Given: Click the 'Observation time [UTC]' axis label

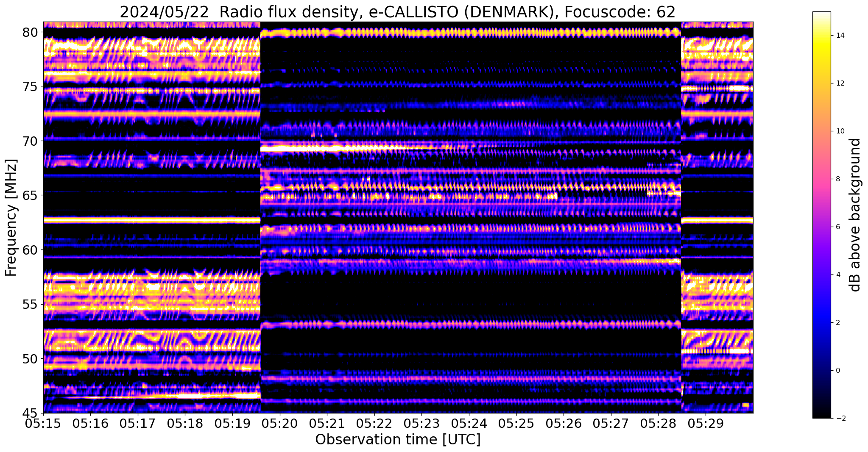Looking at the screenshot, I should 398,440.
